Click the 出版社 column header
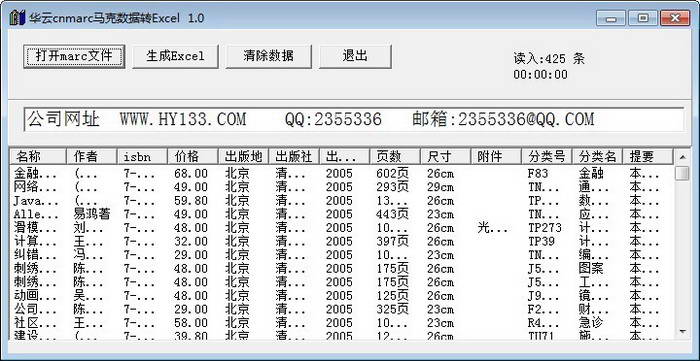700x361 pixels. (x=294, y=157)
